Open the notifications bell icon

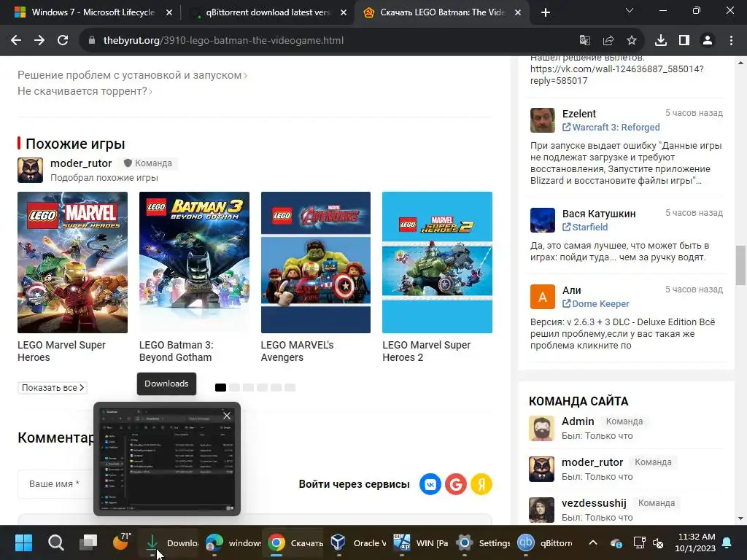[727, 542]
